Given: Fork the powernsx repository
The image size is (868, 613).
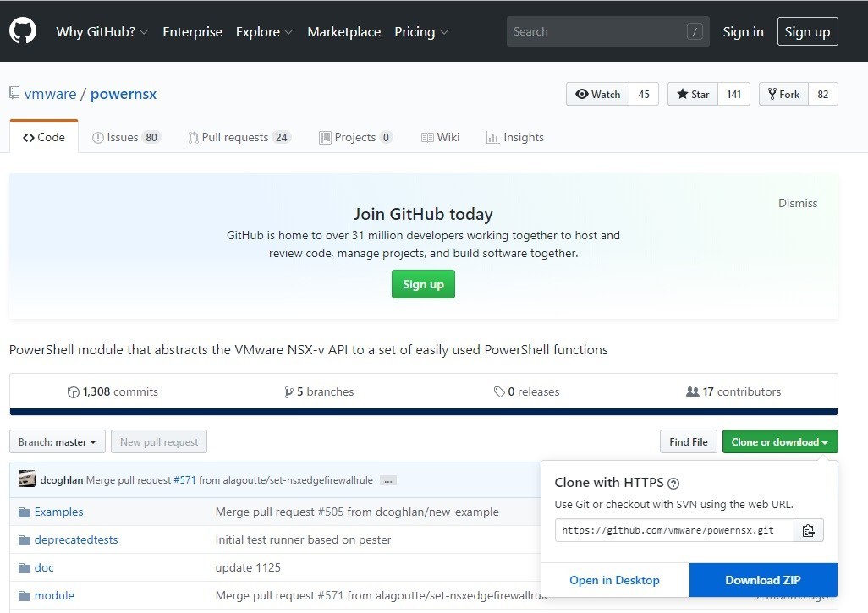Looking at the screenshot, I should pos(784,94).
